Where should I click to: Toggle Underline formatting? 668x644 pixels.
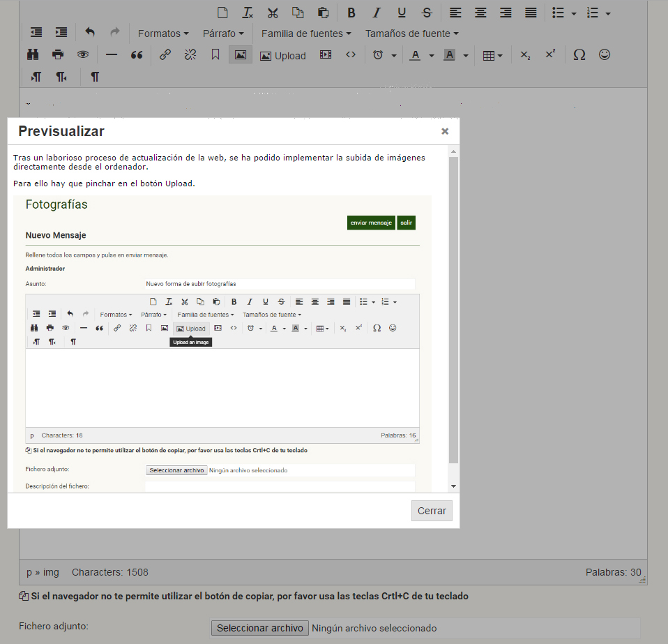click(402, 13)
